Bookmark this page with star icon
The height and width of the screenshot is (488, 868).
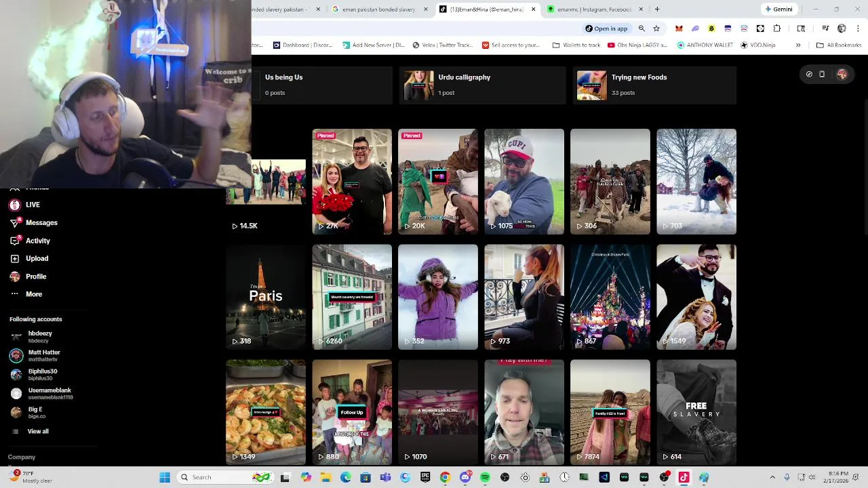coord(656,28)
